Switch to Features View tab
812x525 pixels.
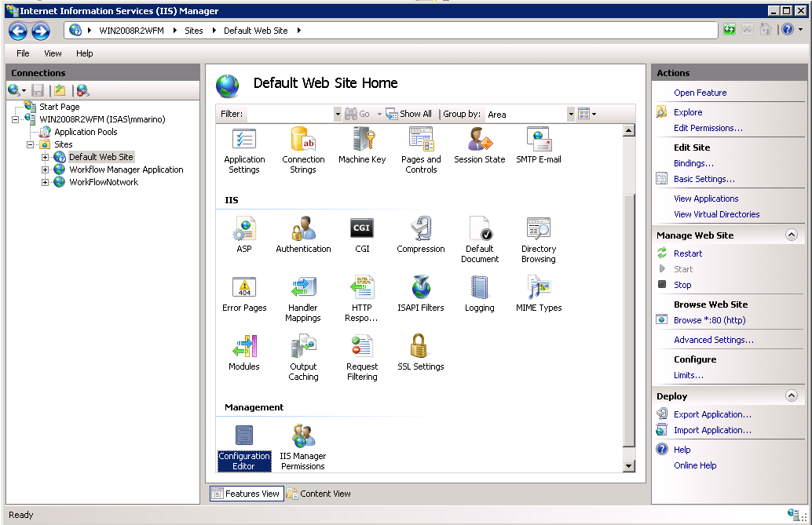click(247, 494)
